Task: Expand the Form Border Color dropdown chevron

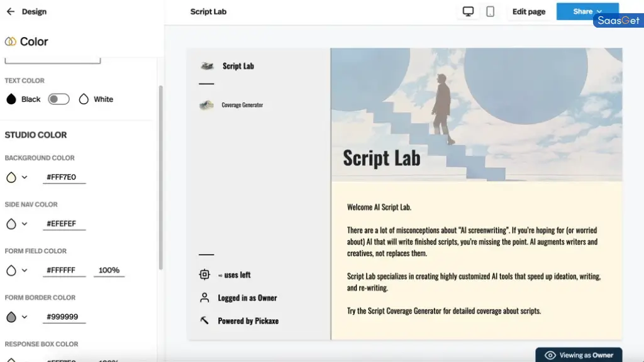Action: tap(25, 317)
